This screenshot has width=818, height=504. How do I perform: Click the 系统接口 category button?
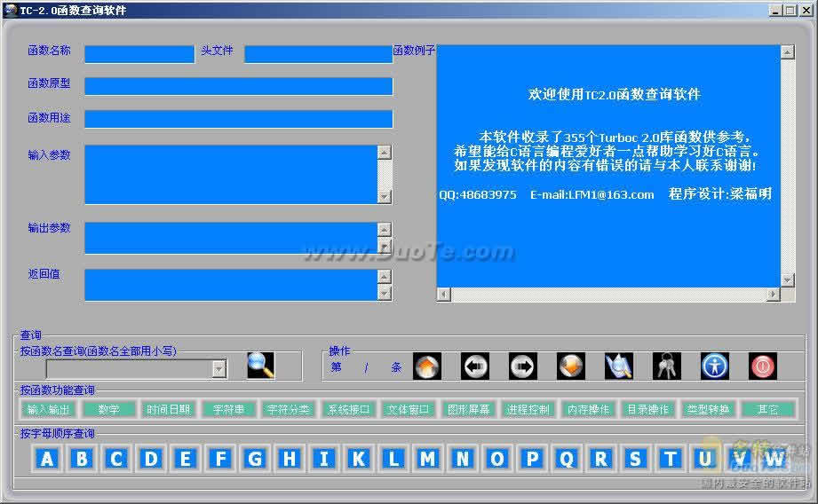pos(348,410)
